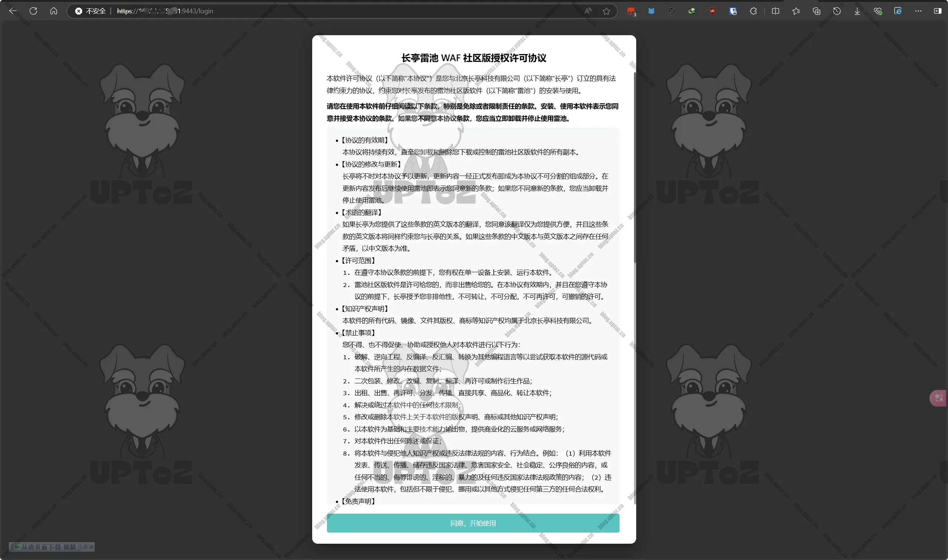Open the Downloads arrow icon
The image size is (948, 560).
click(x=857, y=11)
